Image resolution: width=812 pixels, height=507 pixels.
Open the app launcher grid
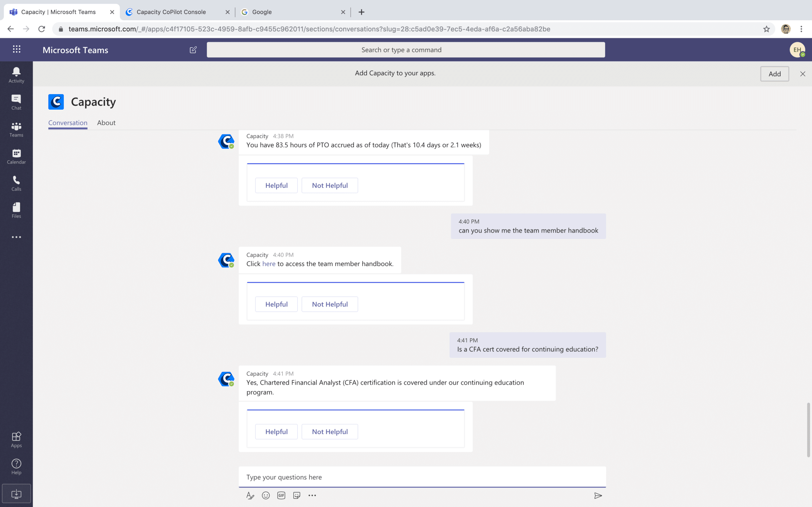pyautogui.click(x=16, y=49)
